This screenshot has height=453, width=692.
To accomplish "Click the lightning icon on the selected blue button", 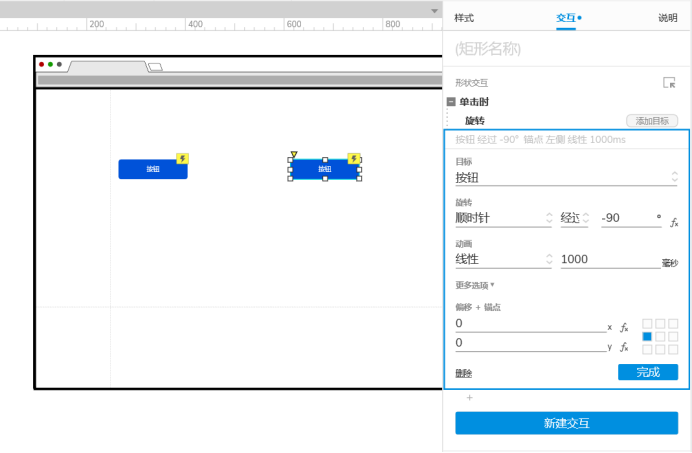I will (354, 159).
